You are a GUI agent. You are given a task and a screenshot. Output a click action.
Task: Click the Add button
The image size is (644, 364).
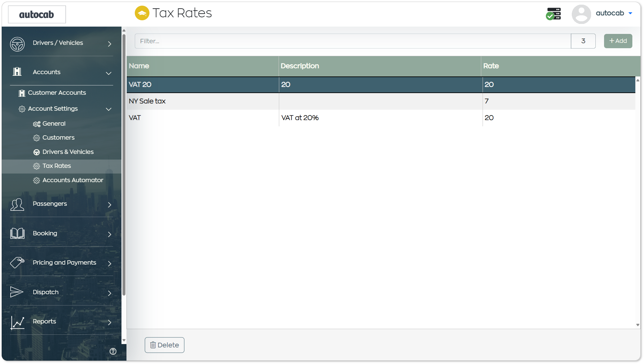point(618,41)
